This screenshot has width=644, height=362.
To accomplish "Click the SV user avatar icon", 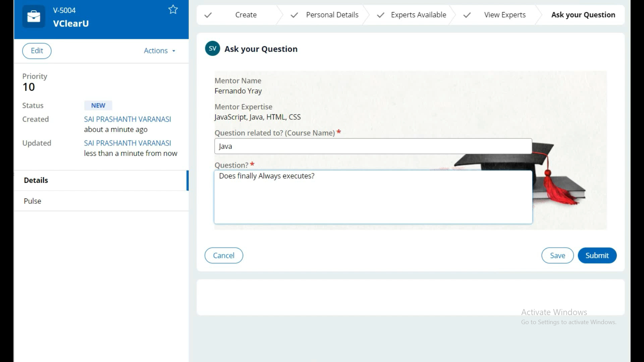I will 212,49.
